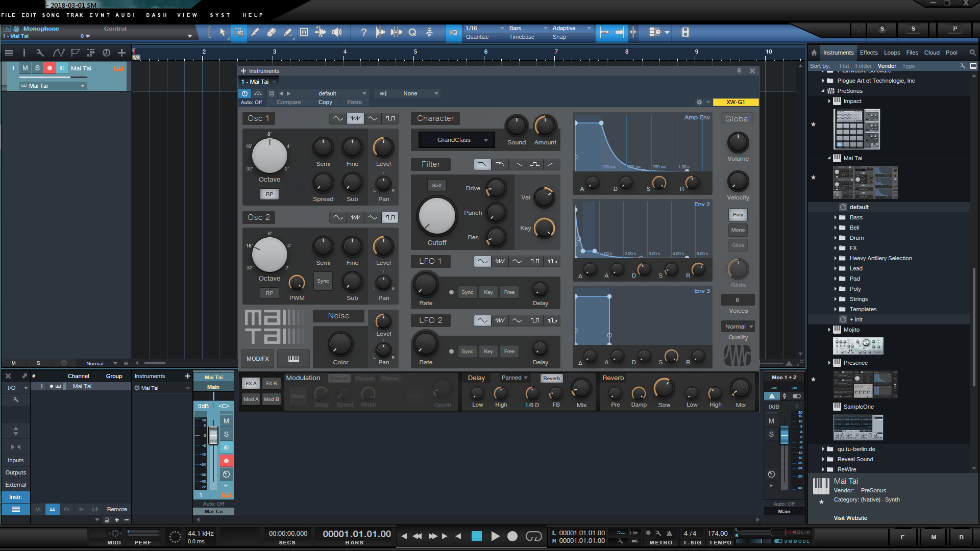This screenshot has width=980, height=551.
Task: Show the Mai Tai virtual keyboard
Action: [293, 359]
